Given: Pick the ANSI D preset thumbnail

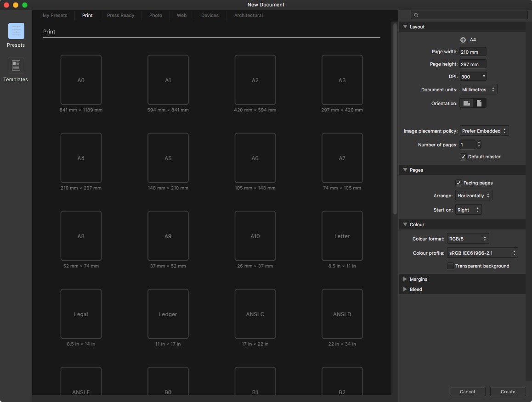Looking at the screenshot, I should 342,314.
